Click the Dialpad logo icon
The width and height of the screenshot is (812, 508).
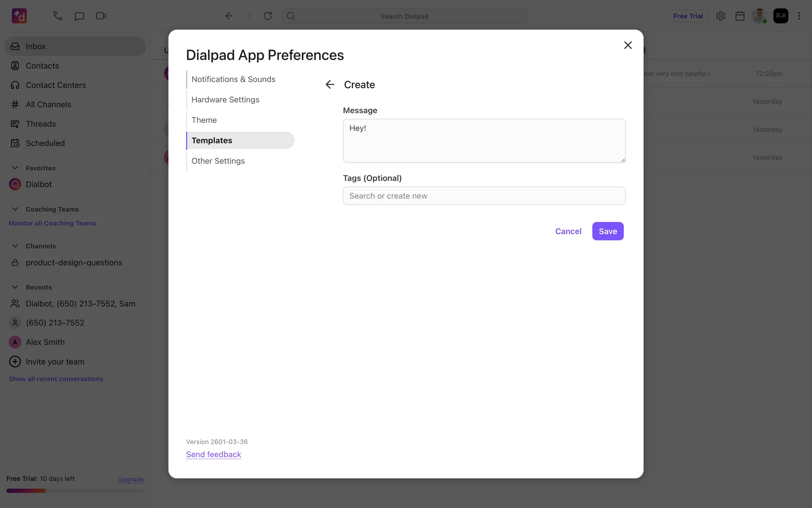[x=19, y=16]
